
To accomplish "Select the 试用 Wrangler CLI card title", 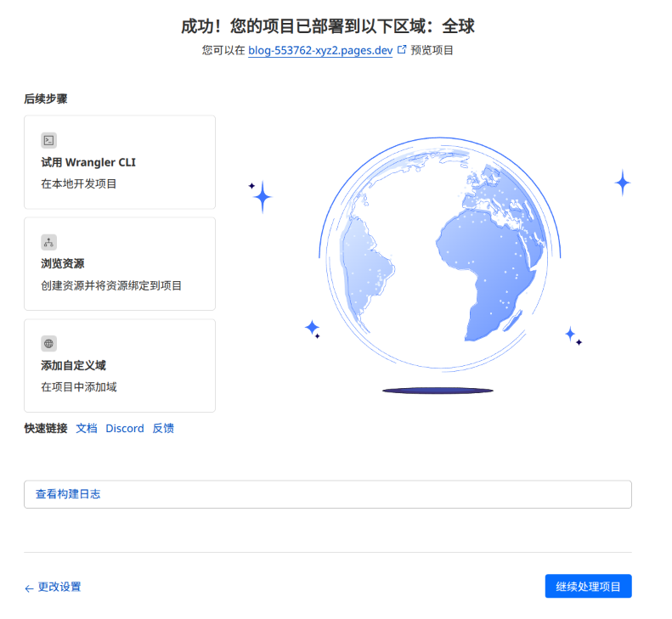I will (88, 162).
